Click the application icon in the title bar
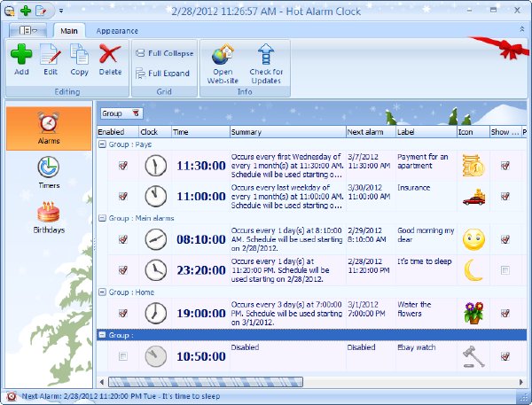This screenshot has width=532, height=405. (9, 11)
